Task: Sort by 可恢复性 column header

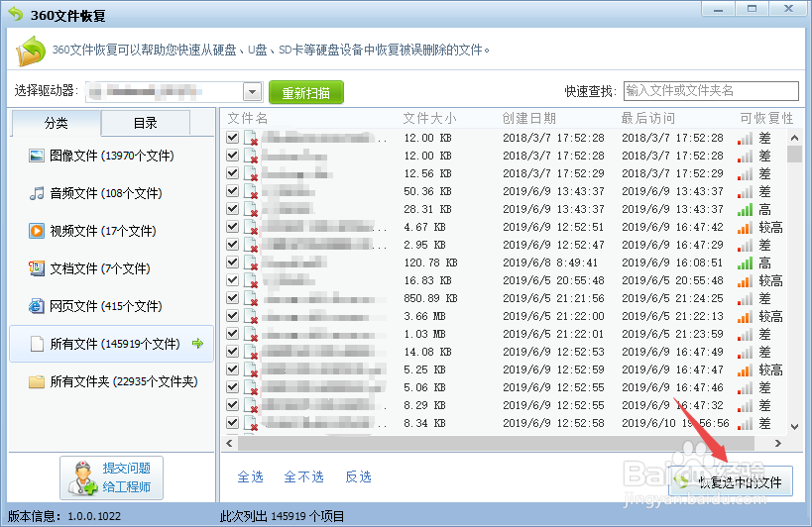Action: [766, 119]
